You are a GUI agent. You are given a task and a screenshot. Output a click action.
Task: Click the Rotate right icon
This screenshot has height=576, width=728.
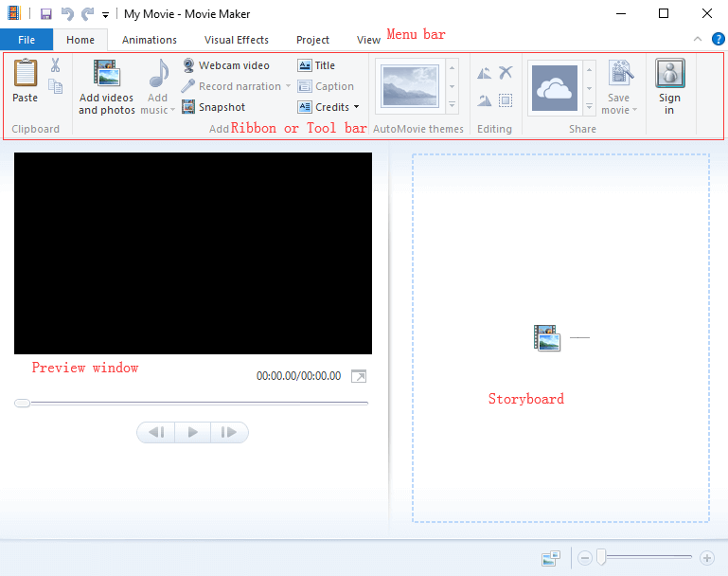[x=485, y=100]
